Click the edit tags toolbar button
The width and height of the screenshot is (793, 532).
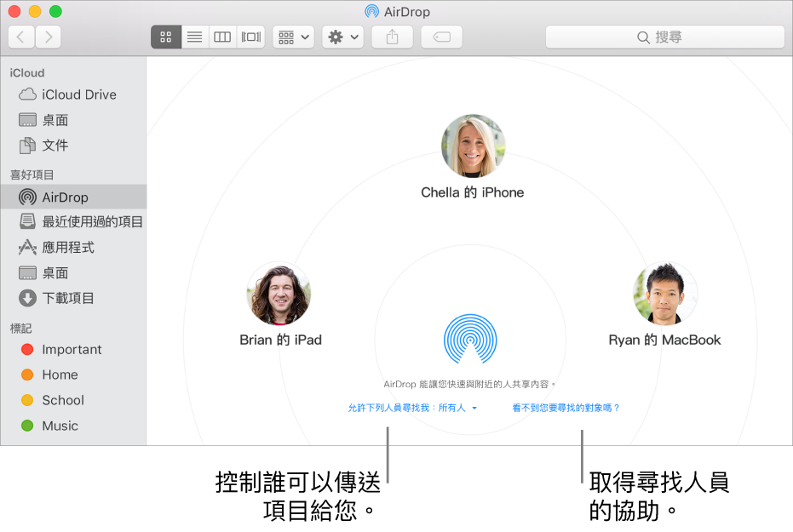tap(441, 37)
